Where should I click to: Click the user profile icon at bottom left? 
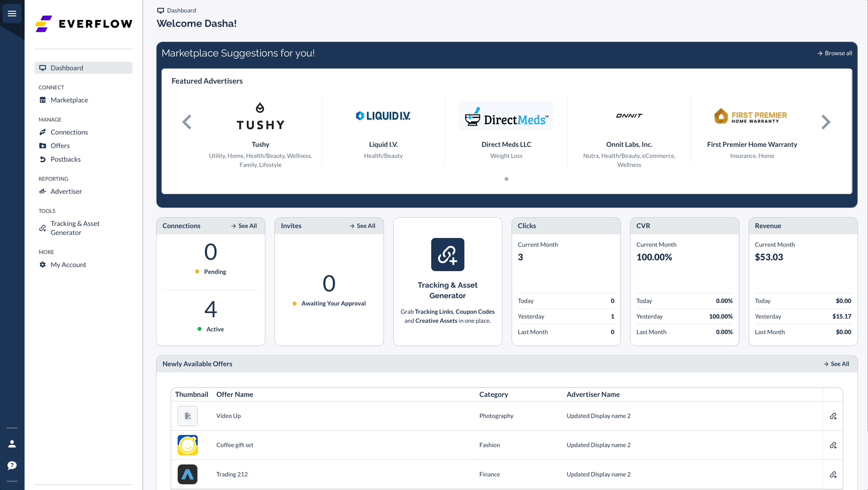tap(12, 443)
